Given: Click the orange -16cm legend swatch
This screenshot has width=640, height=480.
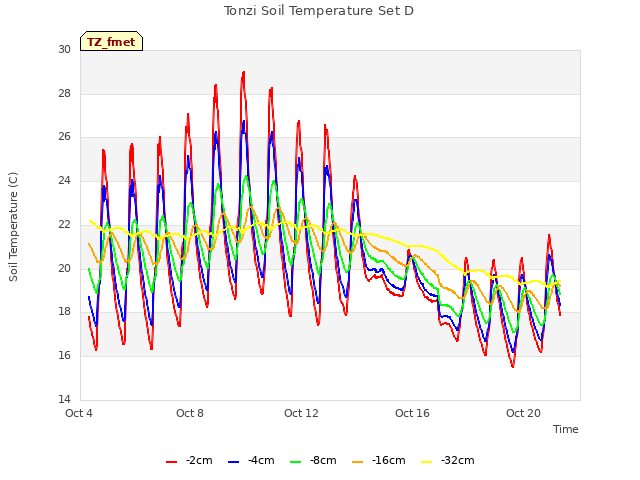Looking at the screenshot, I should [x=358, y=462].
